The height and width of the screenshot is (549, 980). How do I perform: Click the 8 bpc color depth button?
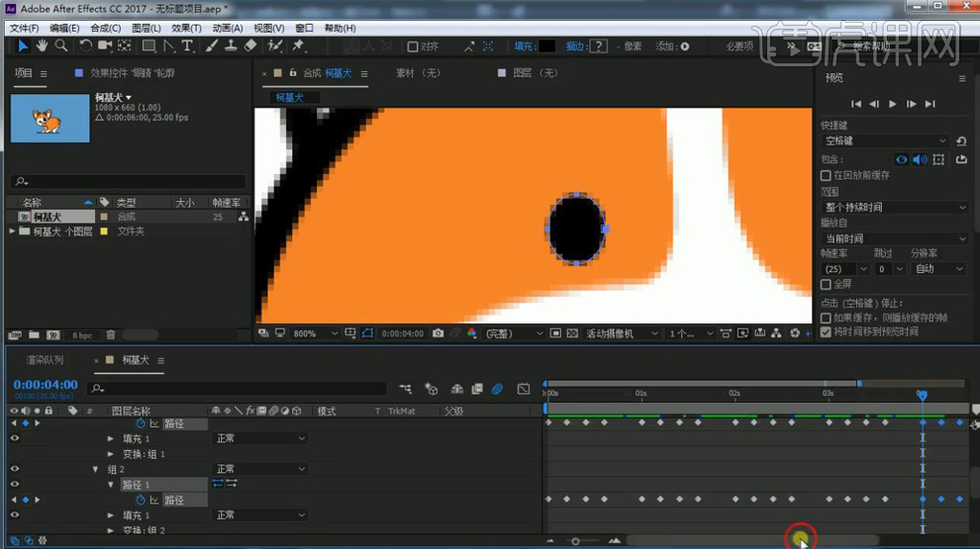pyautogui.click(x=82, y=335)
